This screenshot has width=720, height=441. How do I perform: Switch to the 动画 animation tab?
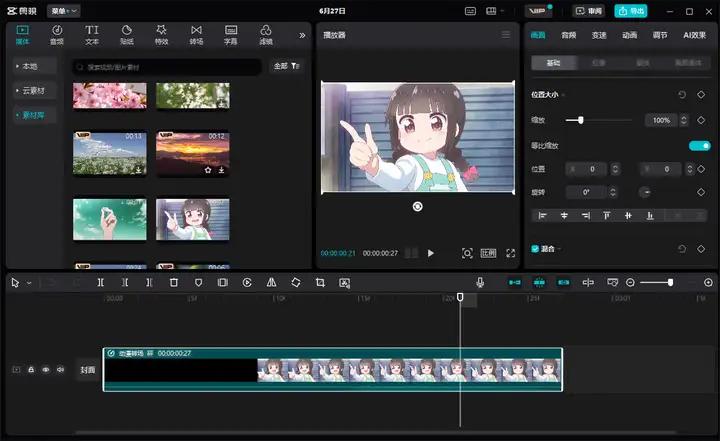pyautogui.click(x=629, y=35)
